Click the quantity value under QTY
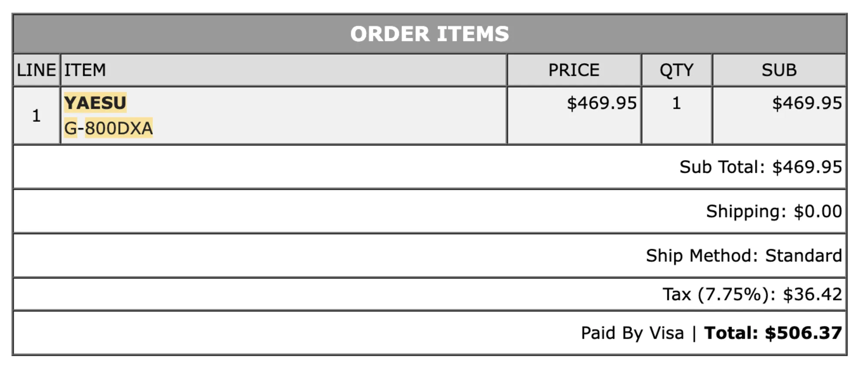Viewport: 868px width, 375px height. (676, 103)
